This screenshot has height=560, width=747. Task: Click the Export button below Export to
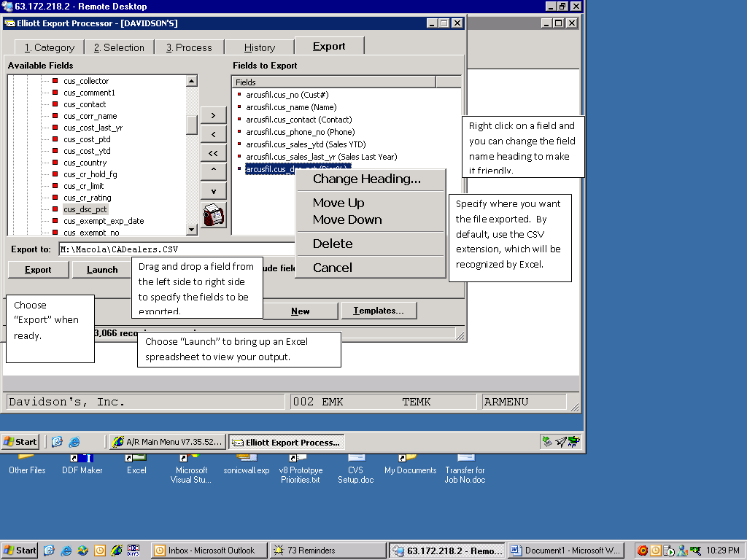[x=38, y=270]
